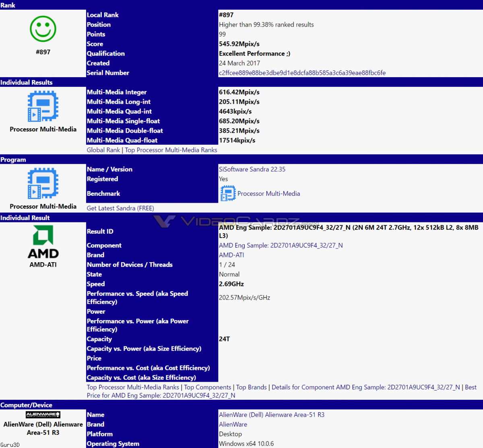This screenshot has width=483, height=448.
Task: Click the Result ID bold text value
Action: (349, 232)
